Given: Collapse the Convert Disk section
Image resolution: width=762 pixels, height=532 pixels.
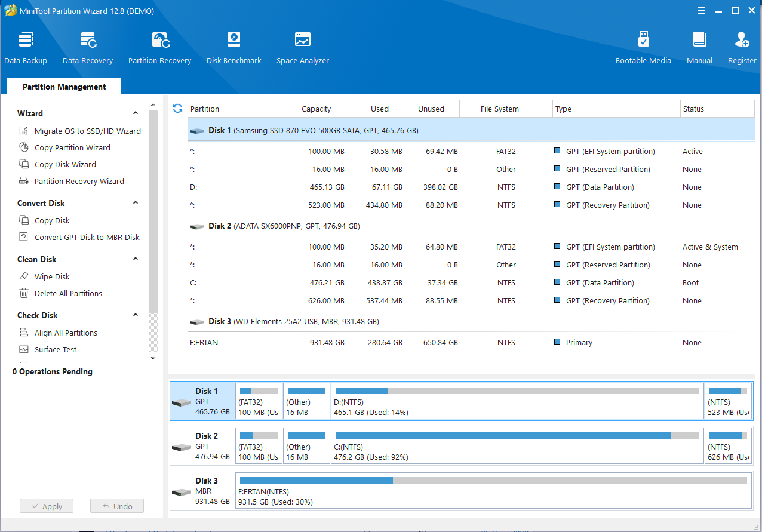Looking at the screenshot, I should (x=136, y=203).
